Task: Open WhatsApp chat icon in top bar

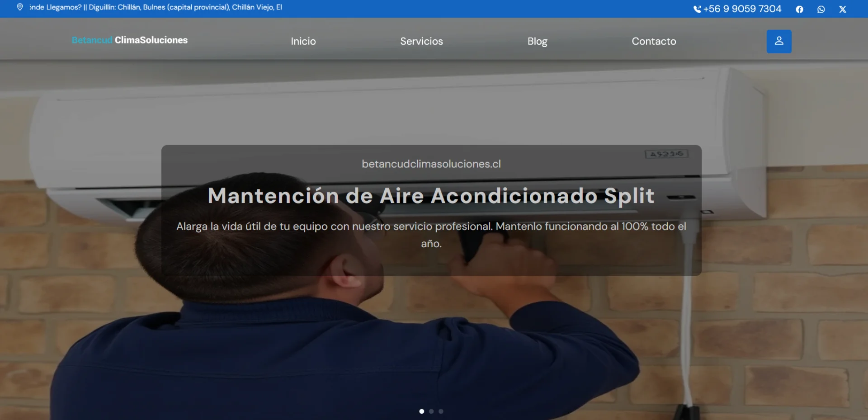Action: (821, 9)
